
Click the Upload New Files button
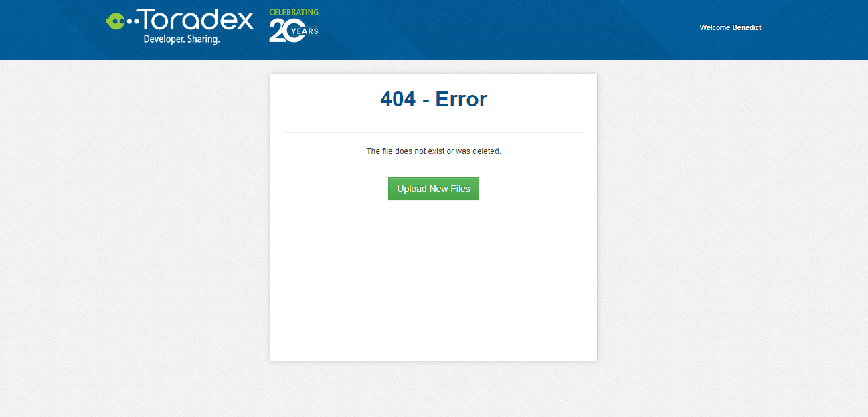point(434,189)
